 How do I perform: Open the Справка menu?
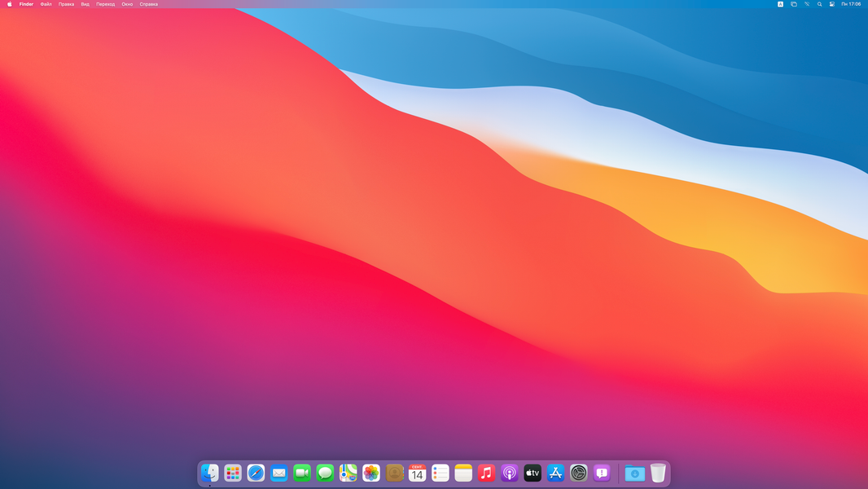pyautogui.click(x=148, y=4)
